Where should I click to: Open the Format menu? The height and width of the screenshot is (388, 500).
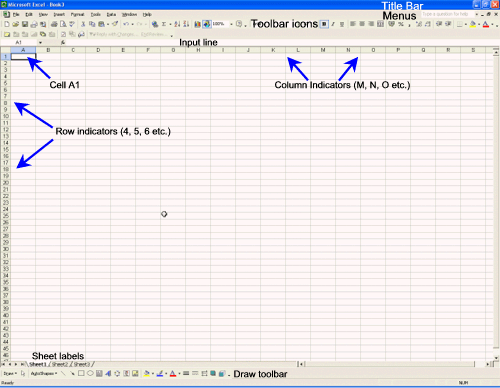[x=77, y=14]
